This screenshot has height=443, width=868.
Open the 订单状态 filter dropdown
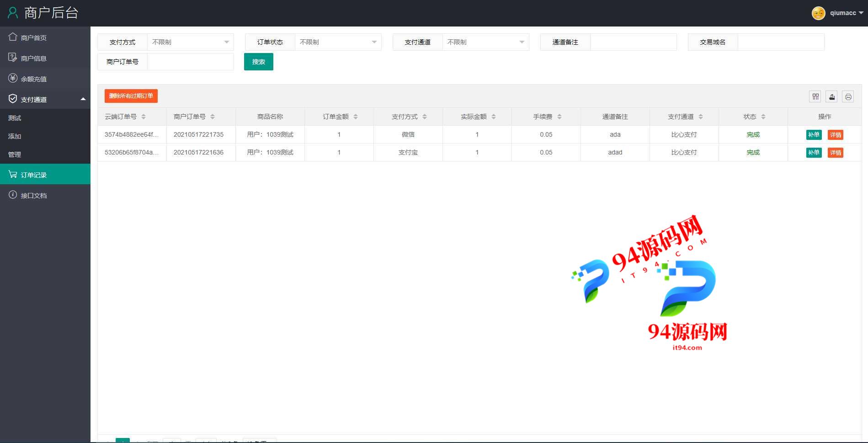click(x=338, y=42)
